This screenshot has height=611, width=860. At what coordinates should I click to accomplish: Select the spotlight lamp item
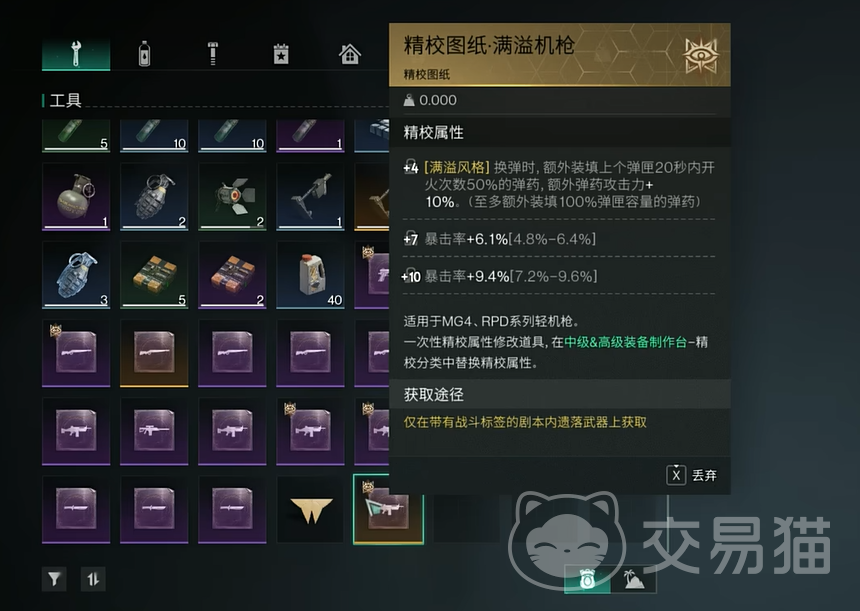[232, 197]
